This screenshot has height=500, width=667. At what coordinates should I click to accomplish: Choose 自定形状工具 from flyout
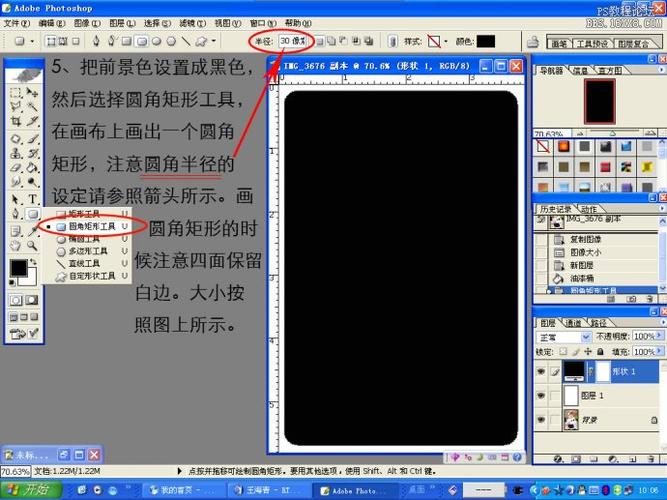tap(91, 276)
